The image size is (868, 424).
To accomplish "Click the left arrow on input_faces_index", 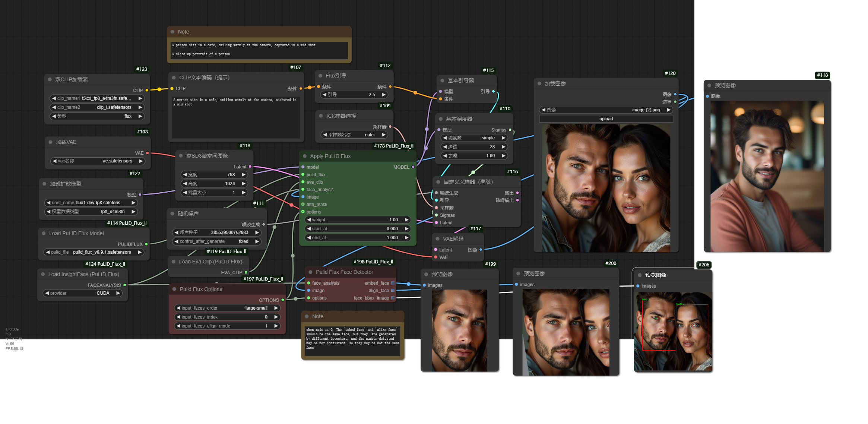I will click(178, 317).
